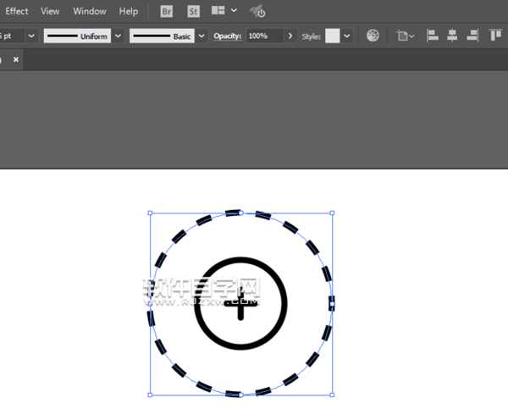
Task: Close the open document tab
Action: (15, 60)
